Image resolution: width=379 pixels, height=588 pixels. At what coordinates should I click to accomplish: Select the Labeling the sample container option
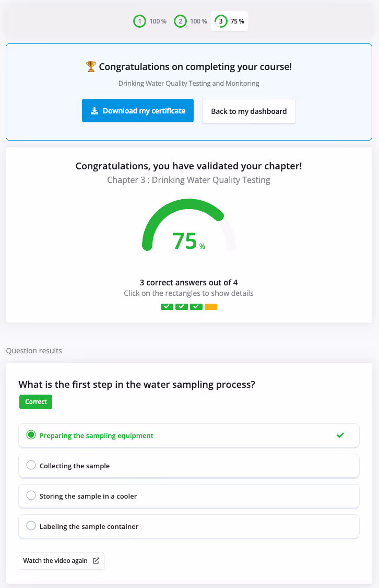coord(189,526)
